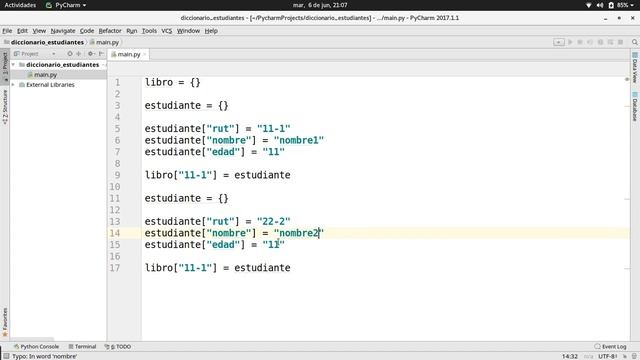Click on the "22-2" string in line 13
640x360 pixels.
pyautogui.click(x=273, y=221)
